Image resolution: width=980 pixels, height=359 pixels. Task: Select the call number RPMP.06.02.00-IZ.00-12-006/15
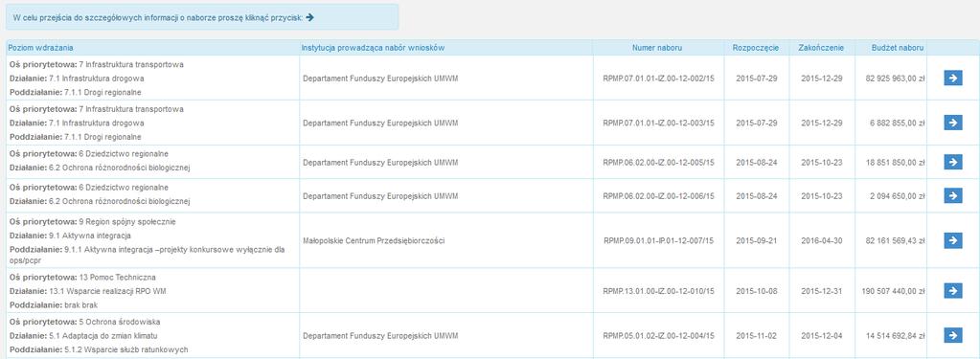659,196
